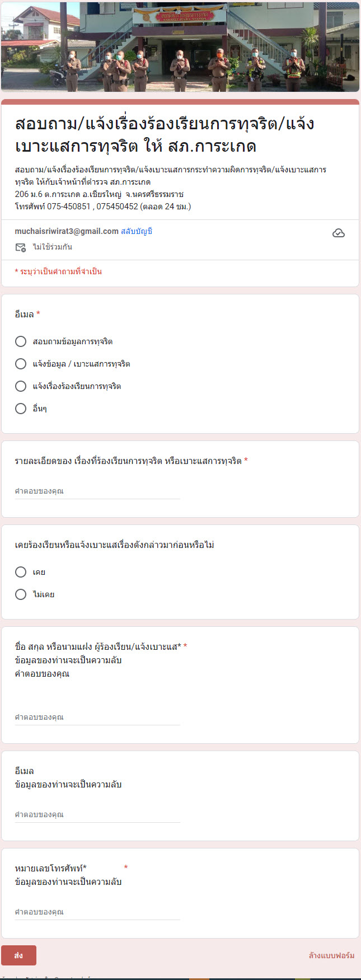
Task: Click the ไม่ใช้ร่วมกัน not-shared label
Action: 53,247
